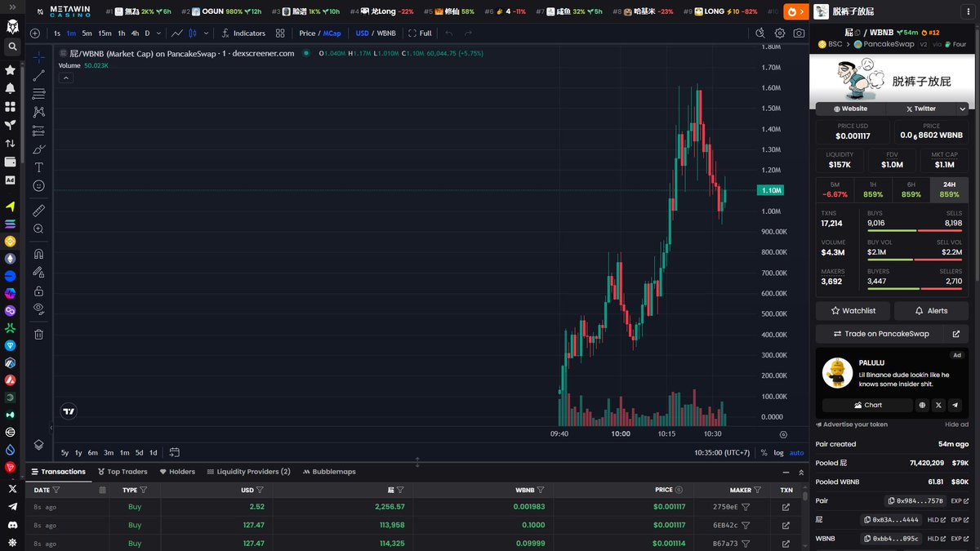
Task: Expand more links next to Twitter
Action: (x=963, y=109)
